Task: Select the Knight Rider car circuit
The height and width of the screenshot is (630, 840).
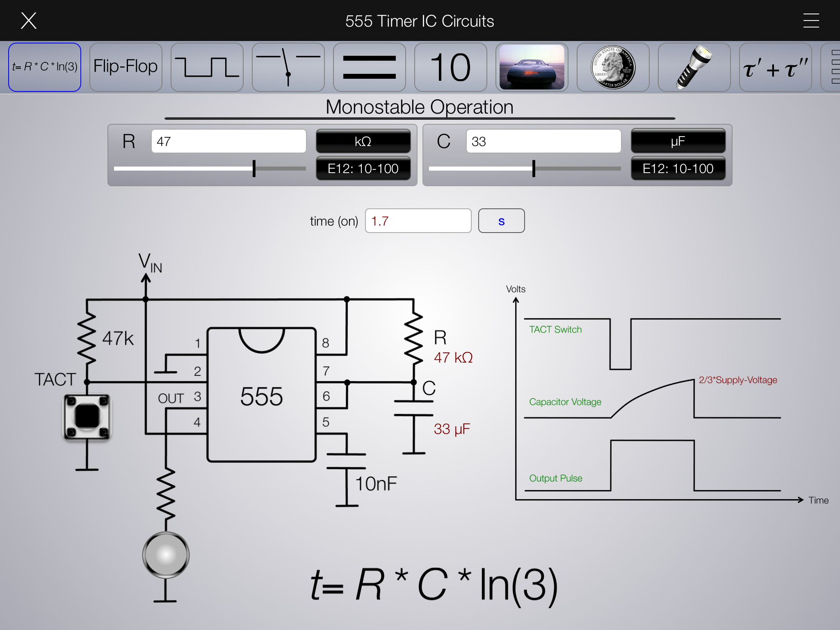Action: [x=532, y=67]
